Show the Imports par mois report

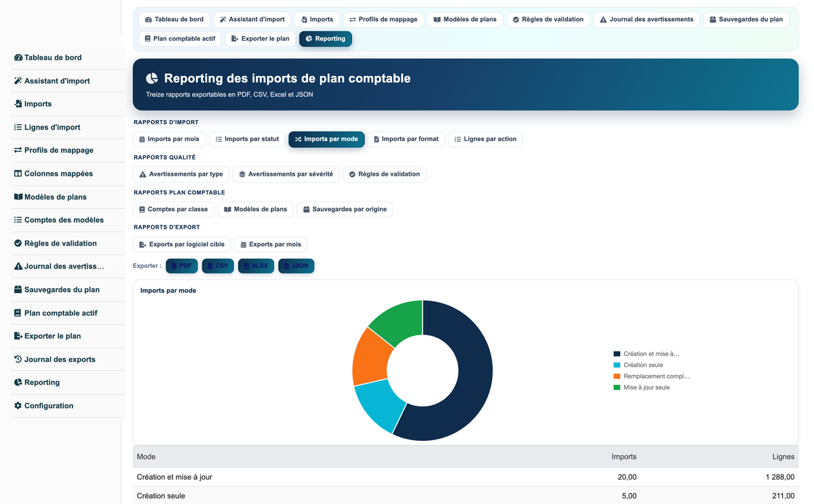[169, 139]
